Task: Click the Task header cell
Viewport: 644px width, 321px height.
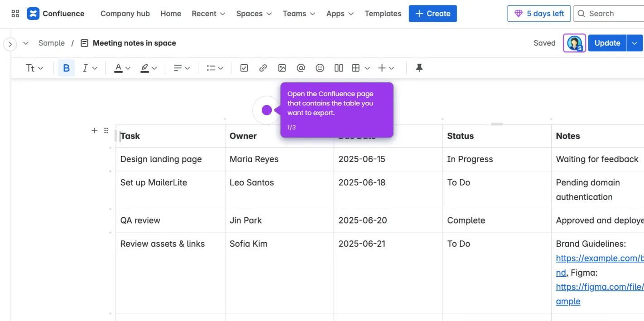Action: (170, 136)
